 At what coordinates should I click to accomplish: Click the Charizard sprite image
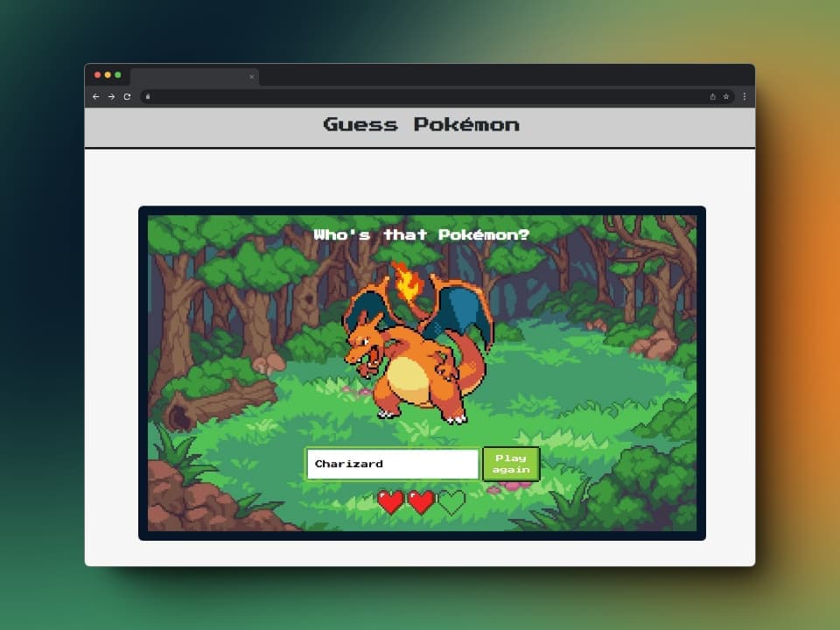(x=418, y=343)
